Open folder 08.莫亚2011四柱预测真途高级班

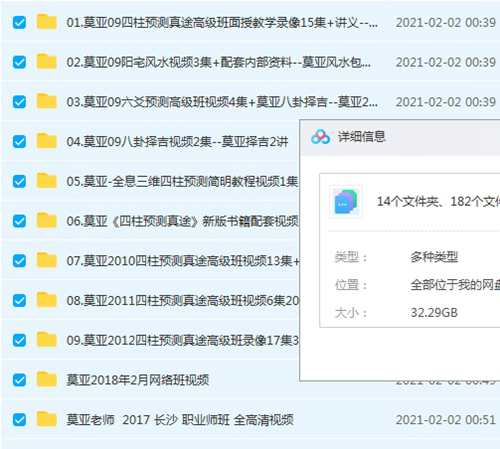coord(183,301)
